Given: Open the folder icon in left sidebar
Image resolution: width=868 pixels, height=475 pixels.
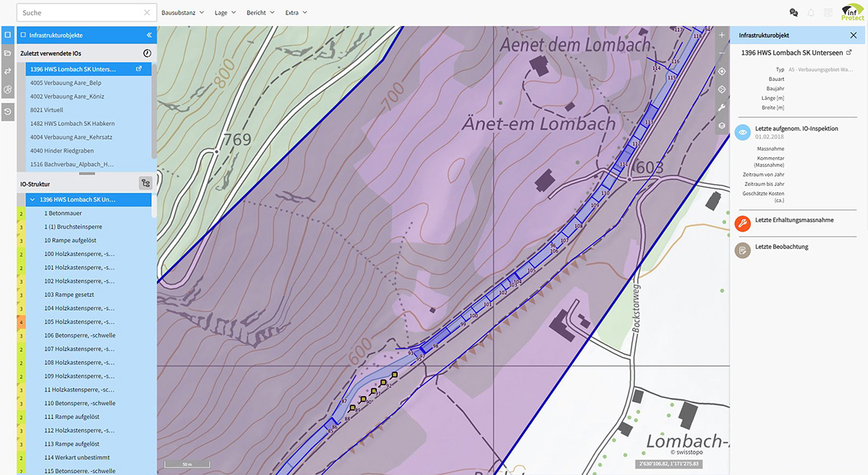Looking at the screenshot, I should tap(7, 54).
